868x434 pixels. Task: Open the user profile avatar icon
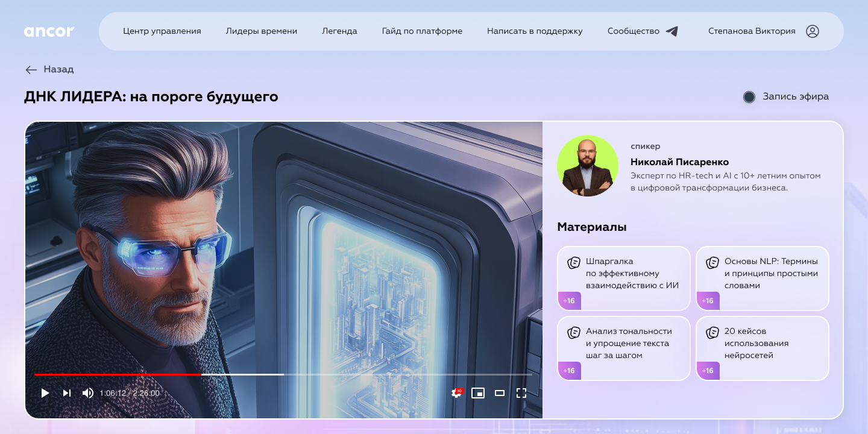point(813,31)
